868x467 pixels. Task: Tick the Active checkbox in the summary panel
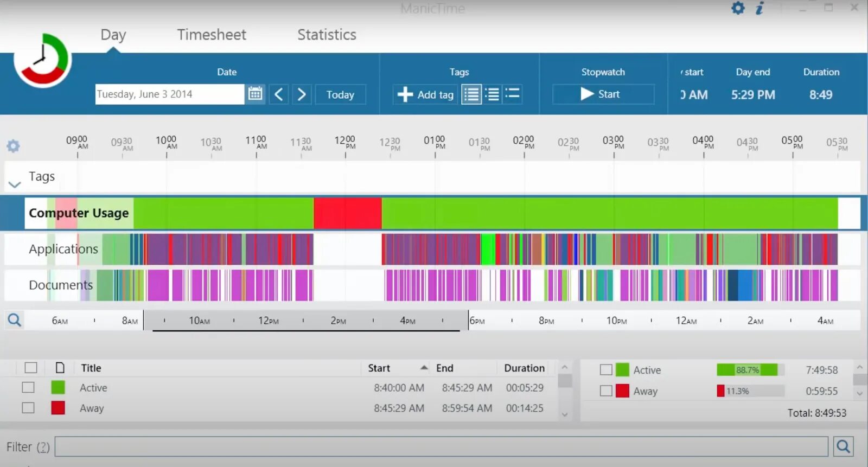(606, 370)
